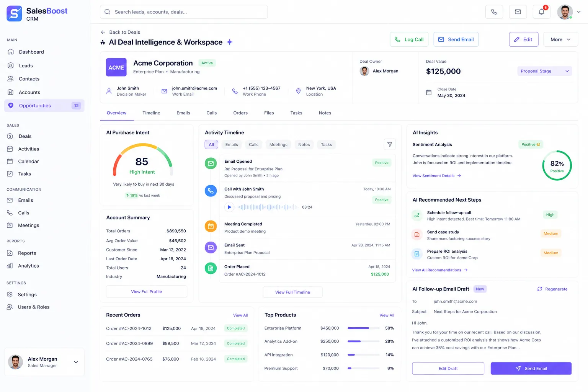Click the call recording audio waveform
Viewport: 588px width, 392px height.
tap(268, 207)
